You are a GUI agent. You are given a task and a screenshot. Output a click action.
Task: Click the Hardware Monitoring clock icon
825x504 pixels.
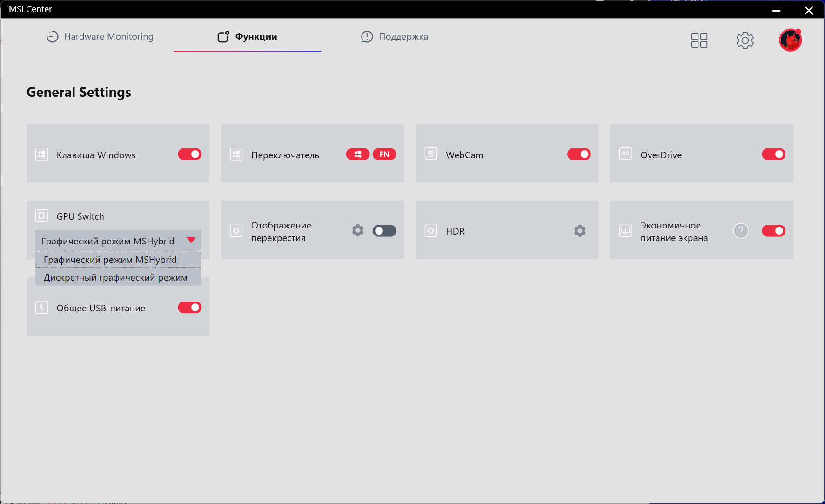click(52, 37)
